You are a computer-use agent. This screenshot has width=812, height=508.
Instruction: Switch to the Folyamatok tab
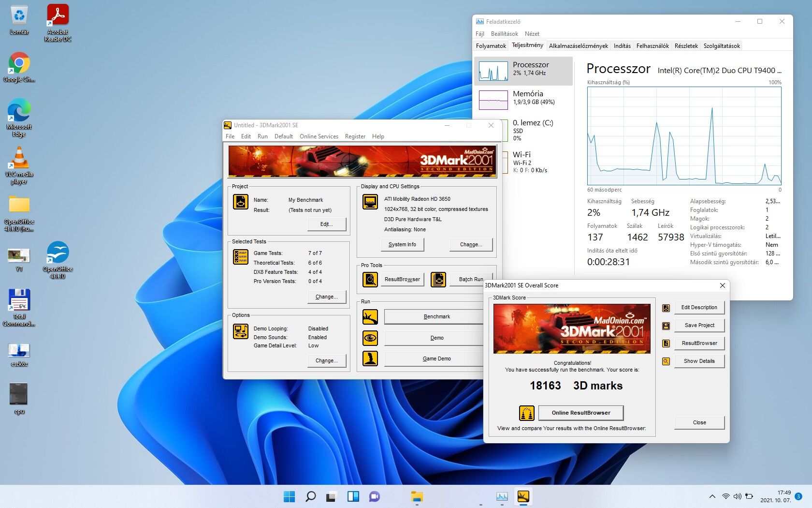[x=491, y=46]
